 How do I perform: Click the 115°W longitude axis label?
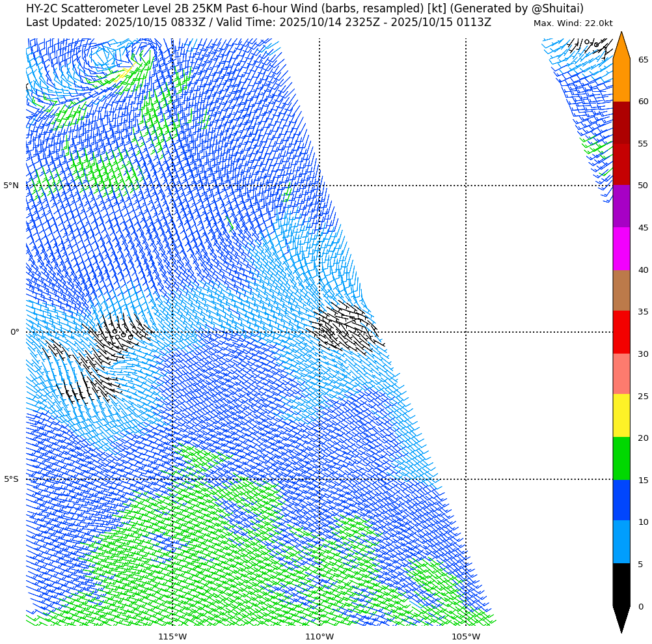172,636
